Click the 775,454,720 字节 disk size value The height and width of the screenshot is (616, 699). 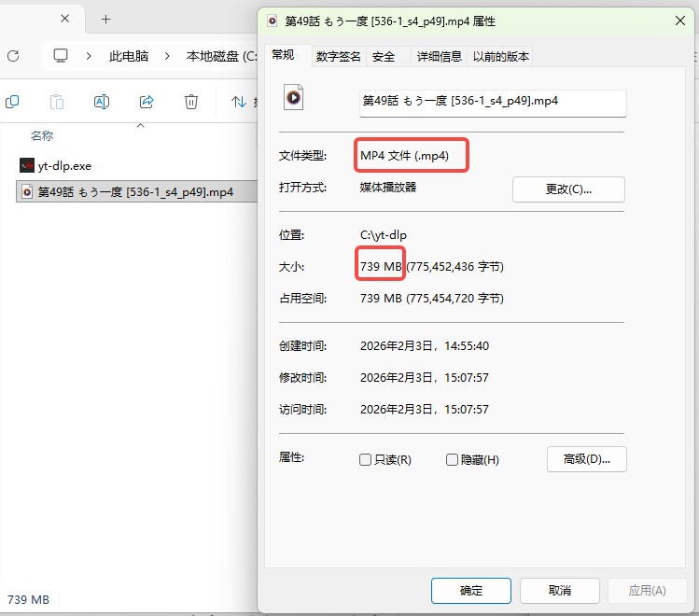[x=454, y=298]
